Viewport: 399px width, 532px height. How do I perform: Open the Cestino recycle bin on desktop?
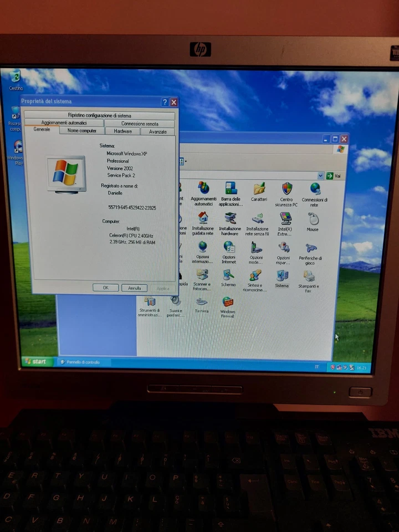[16, 80]
